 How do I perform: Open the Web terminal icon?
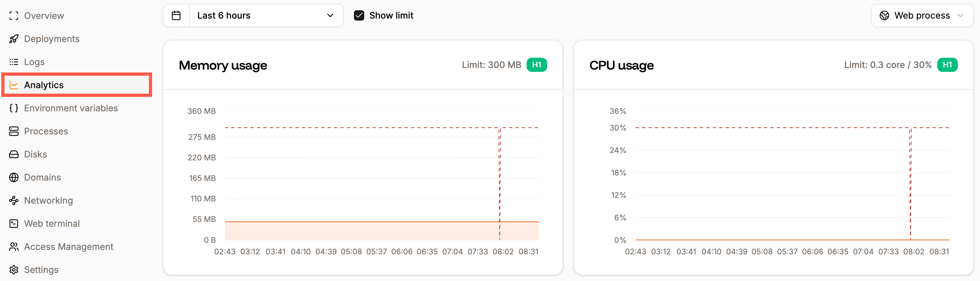[14, 223]
